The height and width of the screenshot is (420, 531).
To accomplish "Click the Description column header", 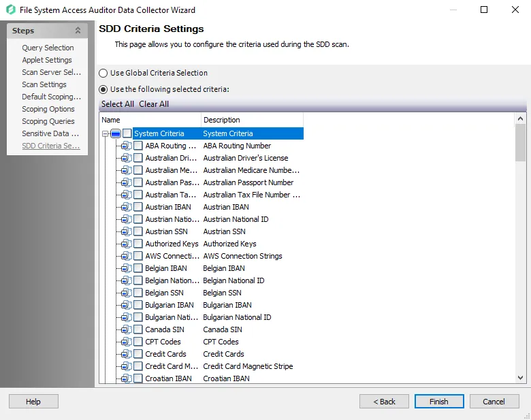I will coord(253,120).
